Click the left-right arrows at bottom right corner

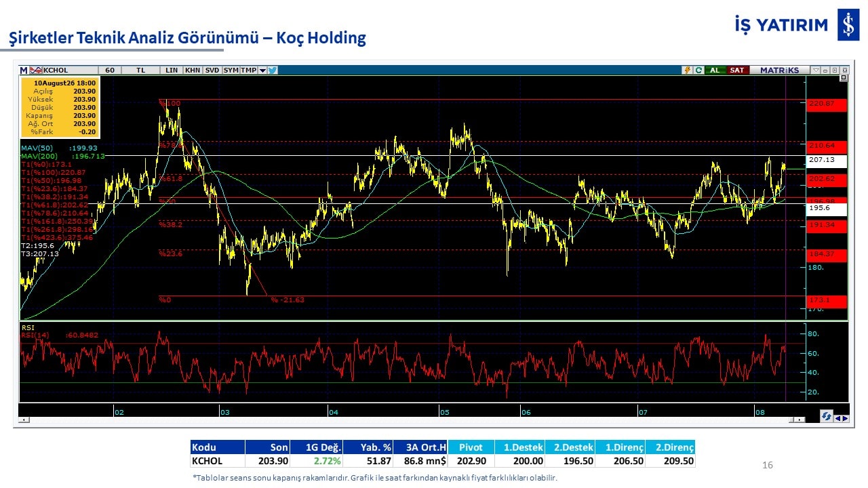pos(842,418)
